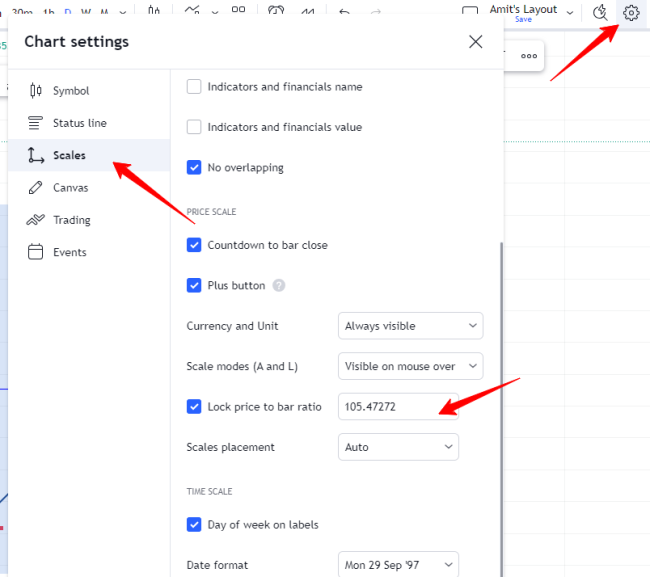This screenshot has width=650, height=577.
Task: Click the alert clock icon
Action: tap(277, 12)
